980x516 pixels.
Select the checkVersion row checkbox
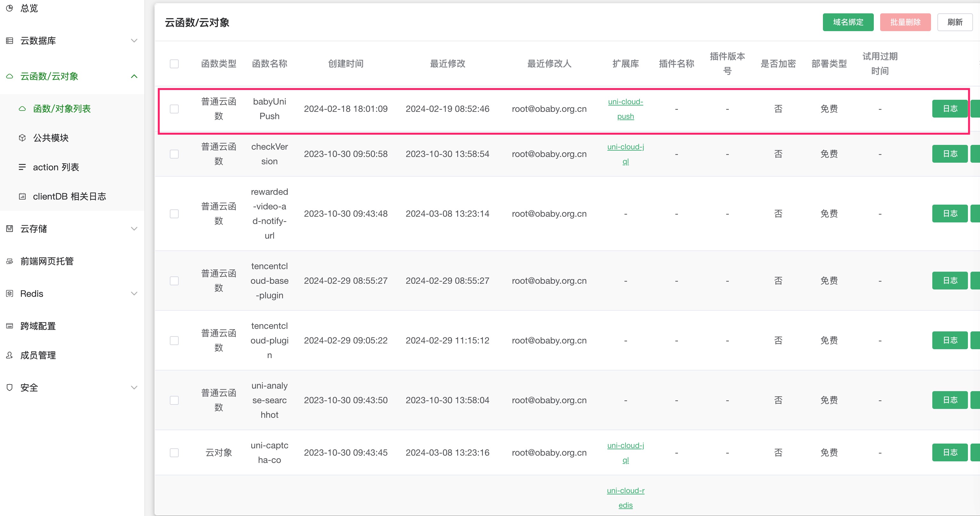(174, 154)
